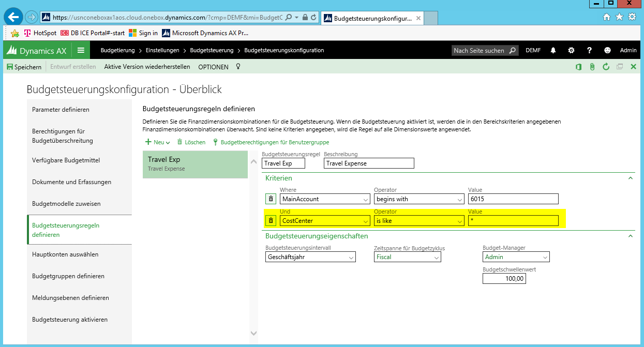Click the help question mark icon
The height and width of the screenshot is (347, 644).
[589, 51]
